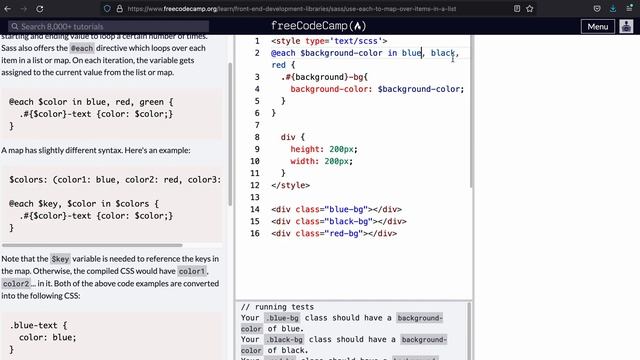Click the instructions panel vertical scrollbar
This screenshot has width=640, height=360.
pyautogui.click(x=230, y=135)
